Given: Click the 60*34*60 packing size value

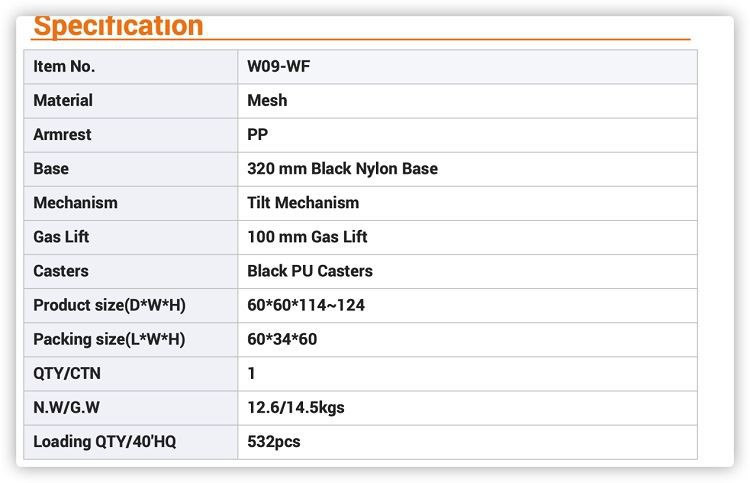Looking at the screenshot, I should point(282,339).
